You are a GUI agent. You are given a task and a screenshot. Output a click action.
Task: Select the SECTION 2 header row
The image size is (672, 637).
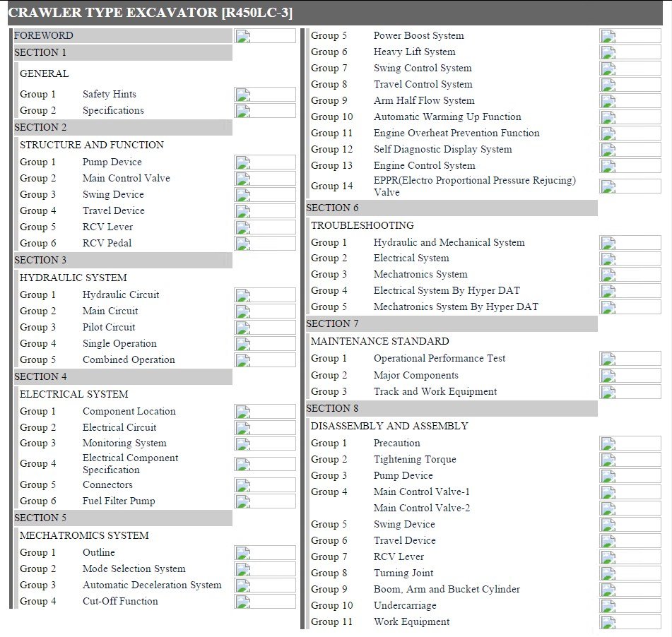(122, 128)
